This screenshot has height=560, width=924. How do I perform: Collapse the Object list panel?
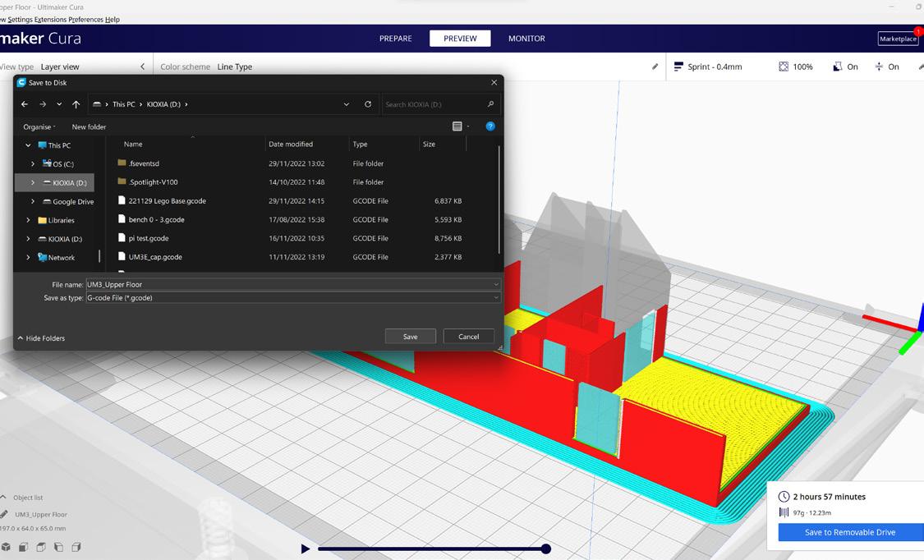pyautogui.click(x=3, y=497)
